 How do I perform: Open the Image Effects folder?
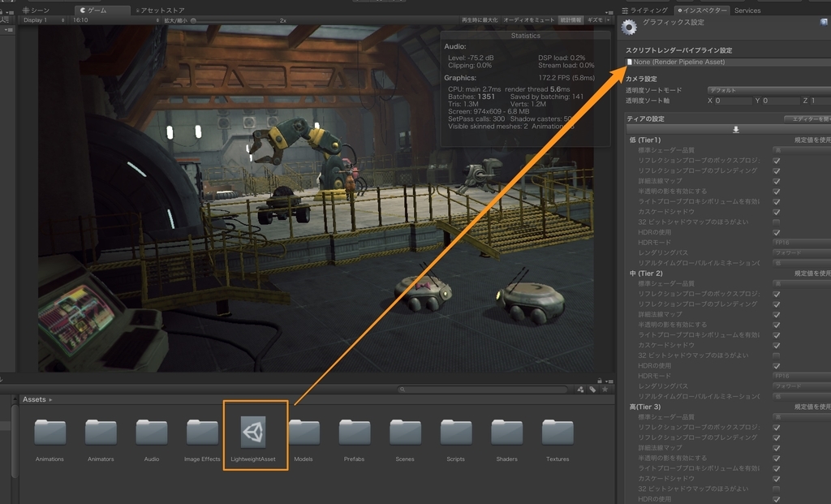pos(202,433)
